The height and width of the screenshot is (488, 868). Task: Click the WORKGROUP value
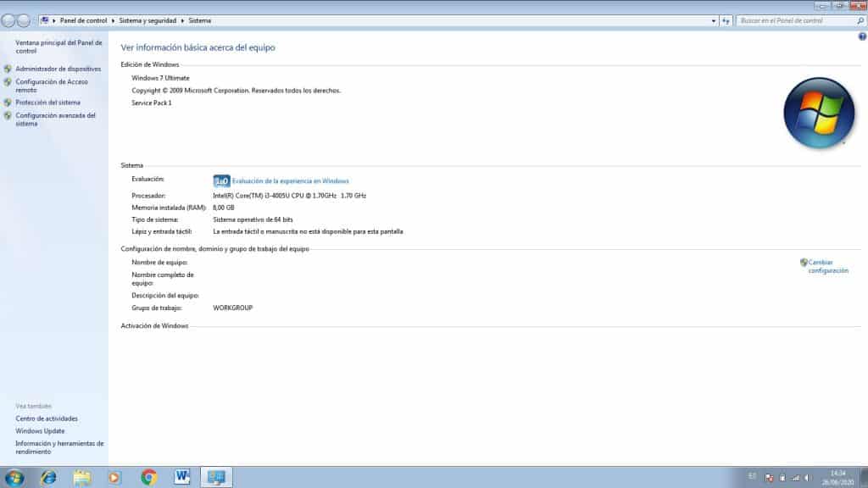[x=233, y=308]
